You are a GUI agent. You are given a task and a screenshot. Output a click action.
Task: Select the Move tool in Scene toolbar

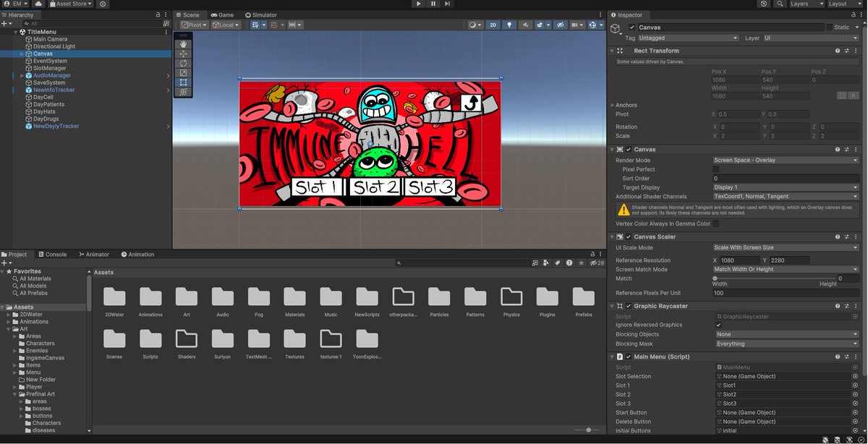[x=183, y=54]
